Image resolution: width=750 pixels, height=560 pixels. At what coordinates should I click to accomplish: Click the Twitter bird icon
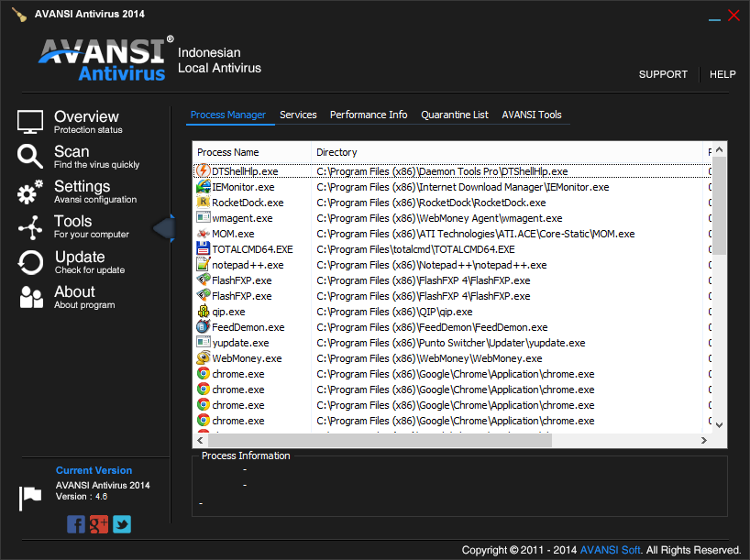(x=122, y=524)
